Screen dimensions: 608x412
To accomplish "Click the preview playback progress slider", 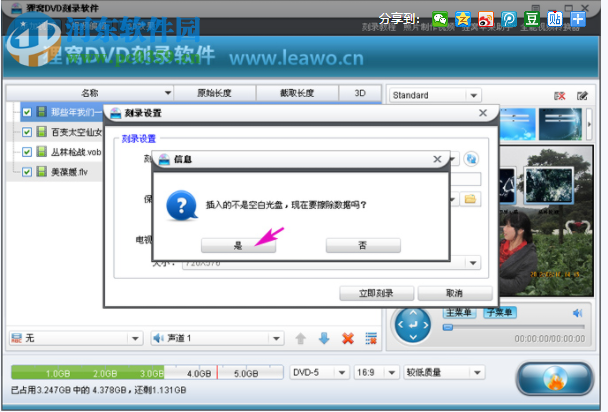I will click(514, 328).
